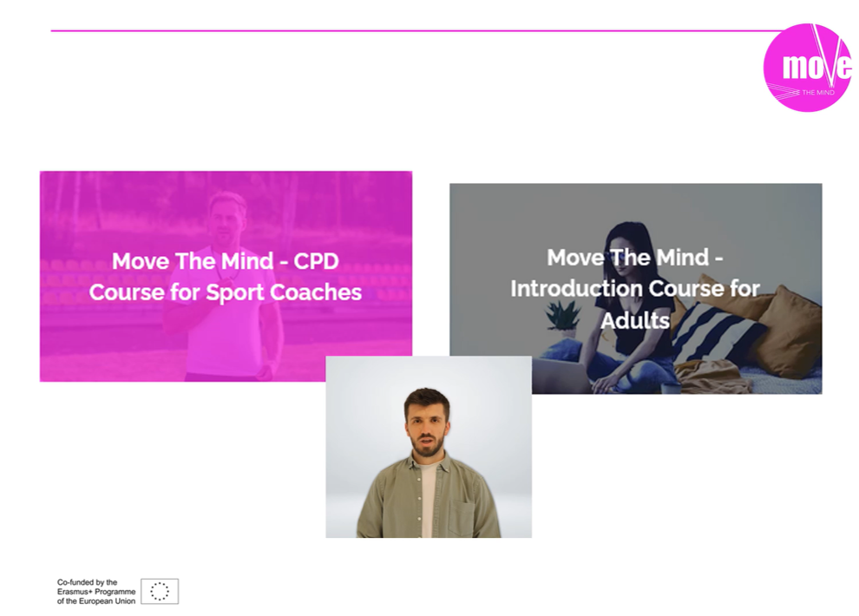This screenshot has height=616, width=859.
Task: Click the Co-funded by the Erasmus+ text
Action: [96, 591]
